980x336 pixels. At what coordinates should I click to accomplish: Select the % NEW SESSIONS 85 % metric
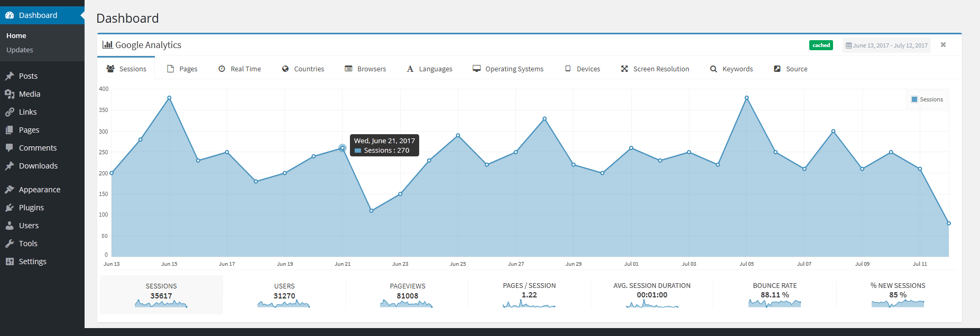(898, 295)
